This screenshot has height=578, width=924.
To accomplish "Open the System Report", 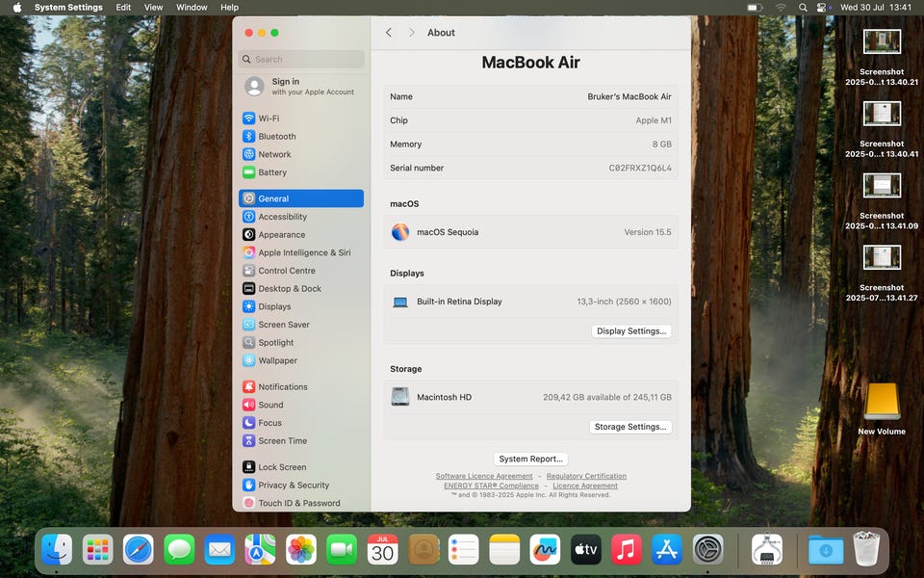I will point(530,460).
